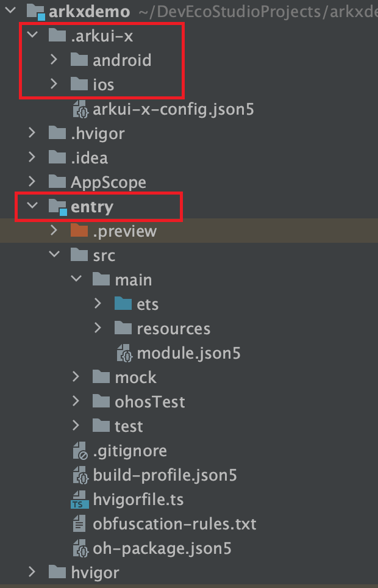Select the AppScope folder name
The image size is (378, 588).
(x=109, y=182)
